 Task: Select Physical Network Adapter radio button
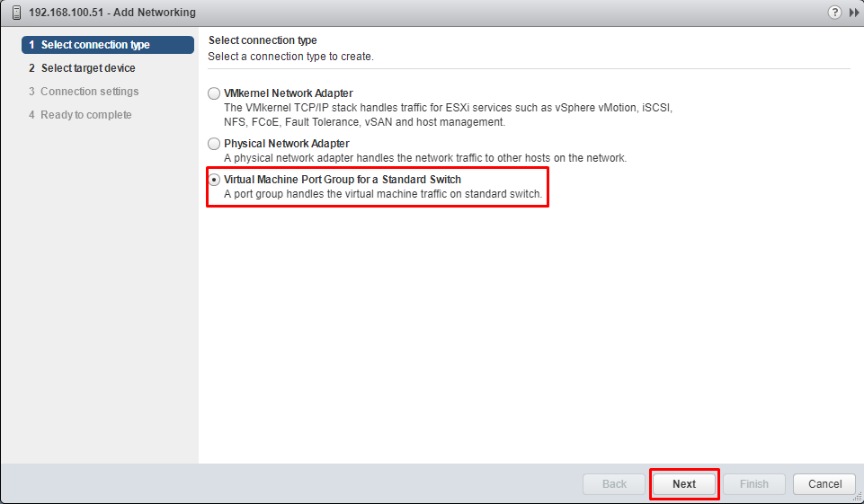coord(214,144)
